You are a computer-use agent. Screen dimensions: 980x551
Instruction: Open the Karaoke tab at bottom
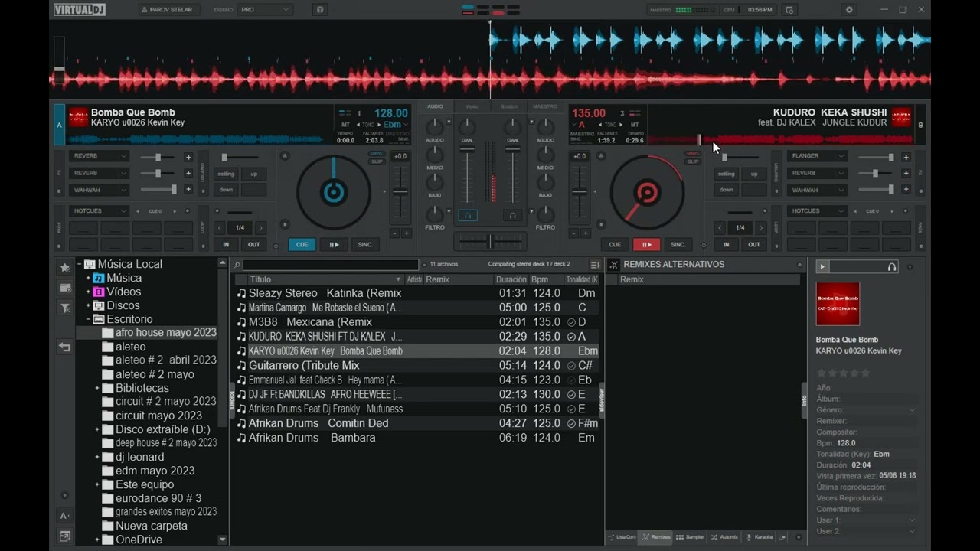pos(759,537)
